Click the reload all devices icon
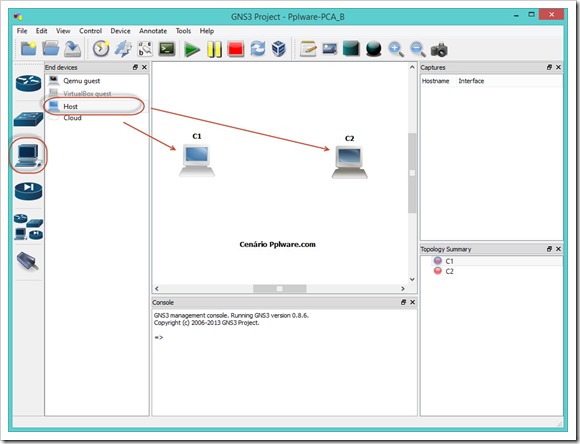Image resolution: width=580 pixels, height=444 pixels. pos(257,49)
